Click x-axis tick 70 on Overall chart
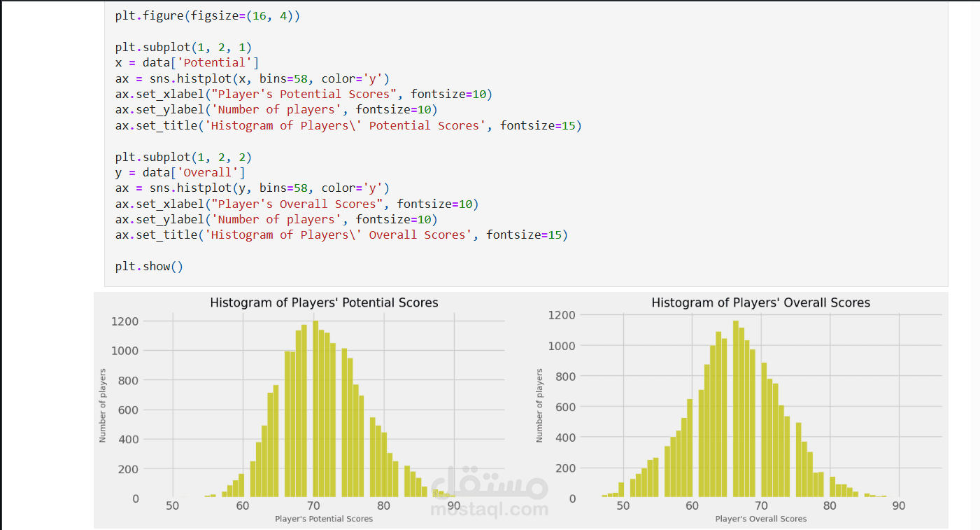The height and width of the screenshot is (530, 980). pyautogui.click(x=761, y=505)
